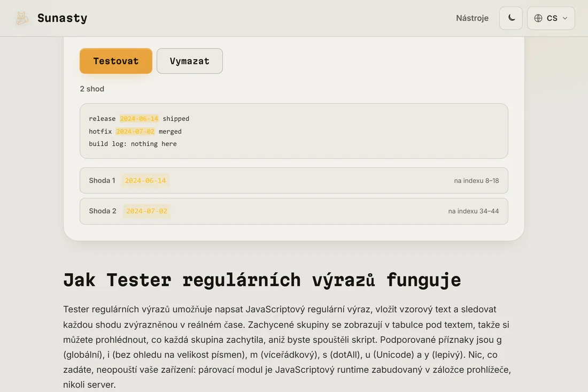Open the Sunasty home title link

pyautogui.click(x=62, y=18)
